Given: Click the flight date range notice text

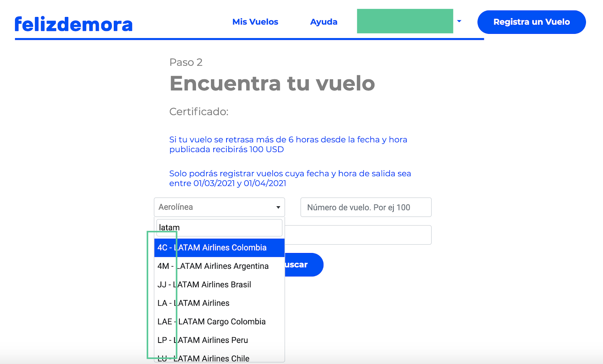Looking at the screenshot, I should point(290,178).
